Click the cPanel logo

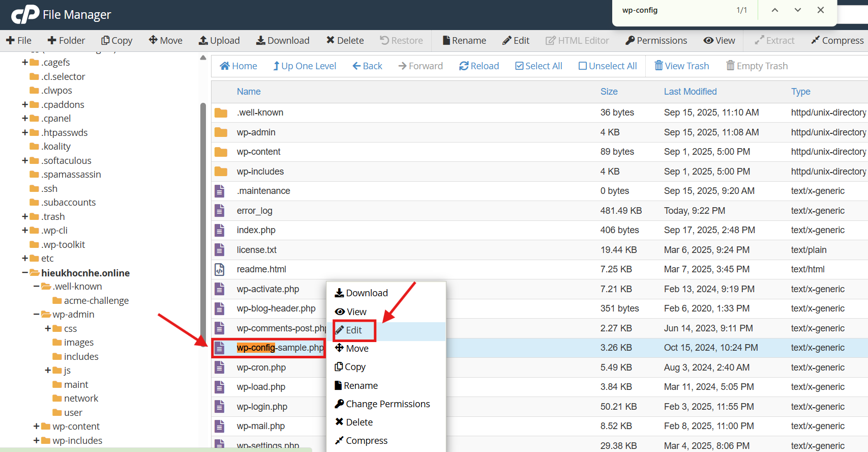point(25,14)
